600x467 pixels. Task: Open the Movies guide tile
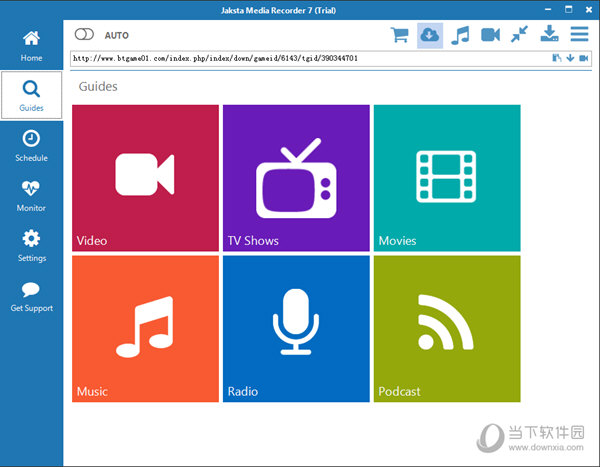pyautogui.click(x=447, y=178)
